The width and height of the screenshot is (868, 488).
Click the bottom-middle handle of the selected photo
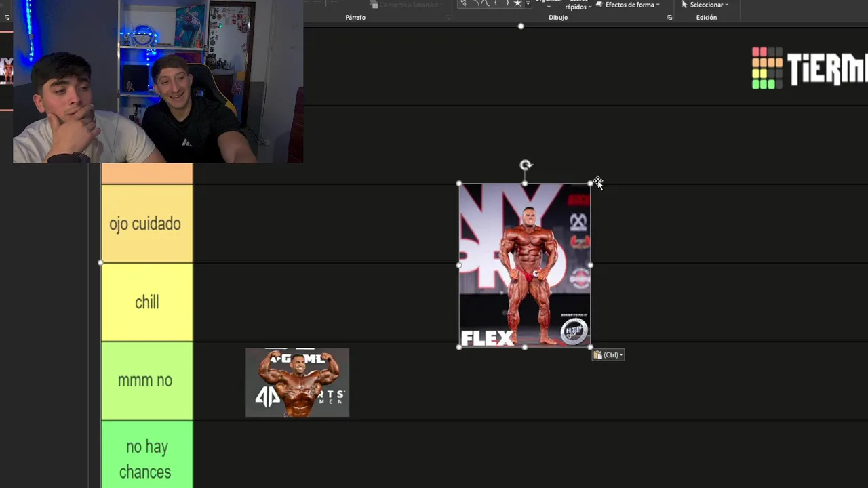[525, 347]
